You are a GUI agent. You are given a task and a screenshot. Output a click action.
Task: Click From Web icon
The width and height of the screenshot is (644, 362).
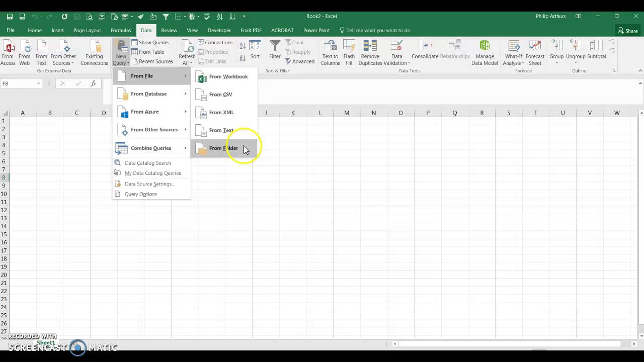(x=25, y=53)
